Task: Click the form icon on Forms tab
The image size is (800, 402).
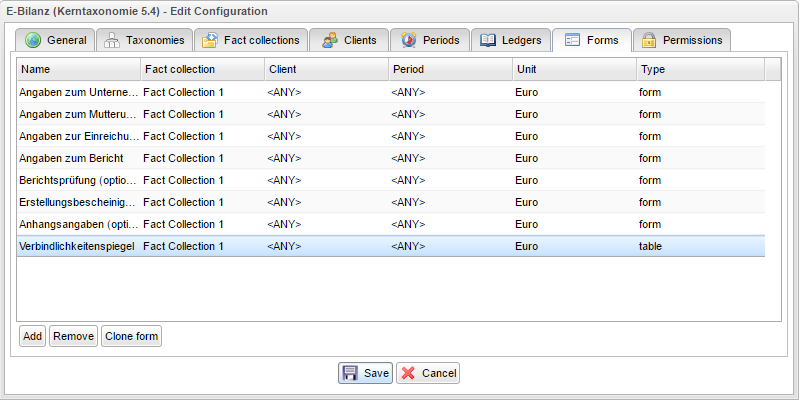Action: [x=572, y=40]
